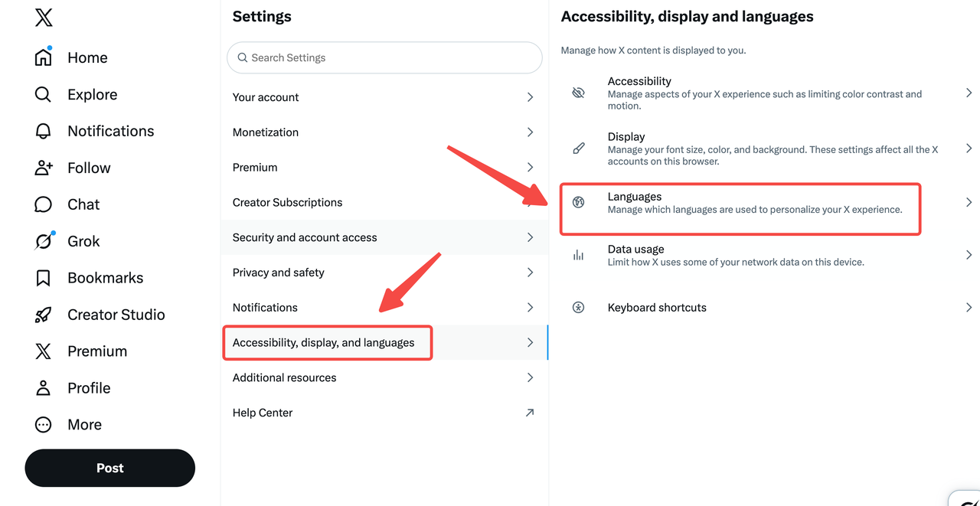Open the Help Center external link

(x=529, y=413)
